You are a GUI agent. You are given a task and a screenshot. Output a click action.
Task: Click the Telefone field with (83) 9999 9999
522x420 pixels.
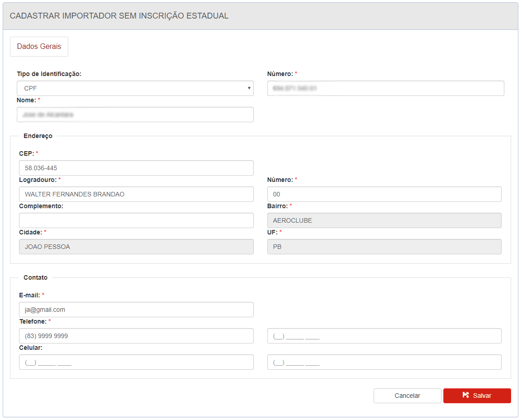(136, 336)
